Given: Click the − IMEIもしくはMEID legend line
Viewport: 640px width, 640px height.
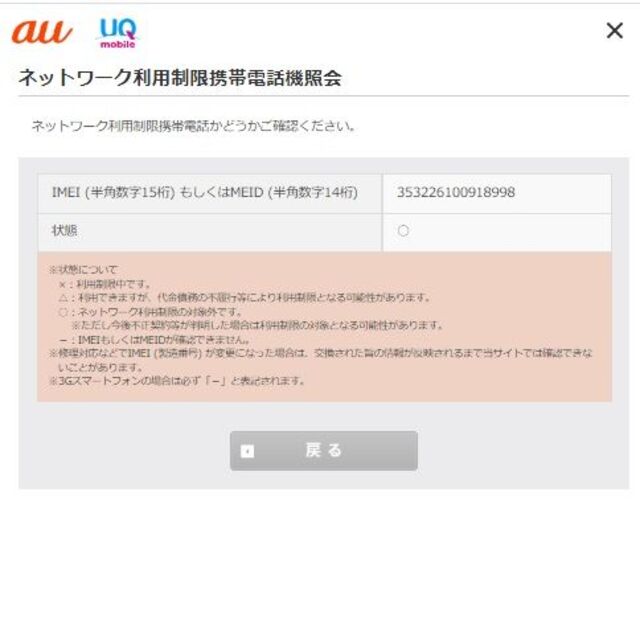Looking at the screenshot, I should pos(154,340).
